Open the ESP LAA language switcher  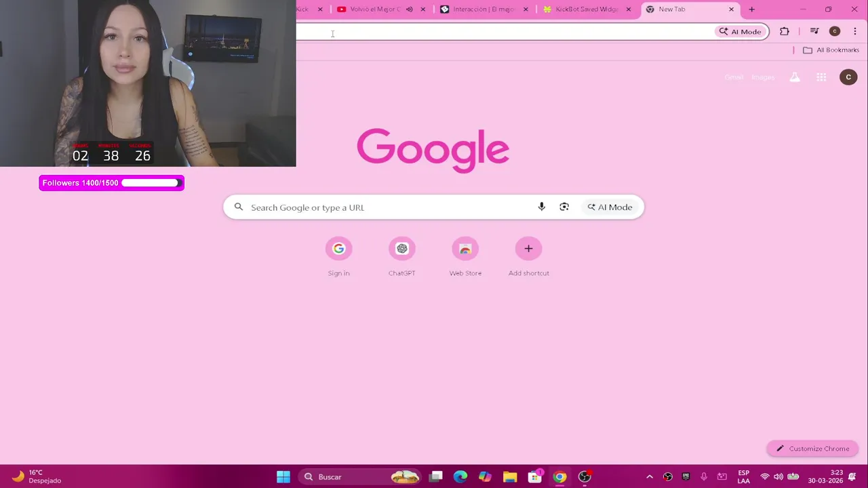tap(744, 477)
